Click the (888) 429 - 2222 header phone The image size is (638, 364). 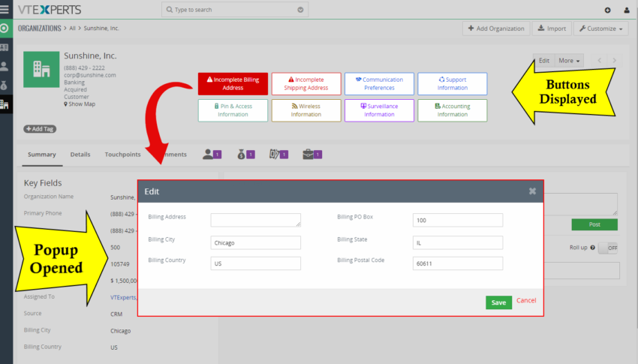click(84, 68)
